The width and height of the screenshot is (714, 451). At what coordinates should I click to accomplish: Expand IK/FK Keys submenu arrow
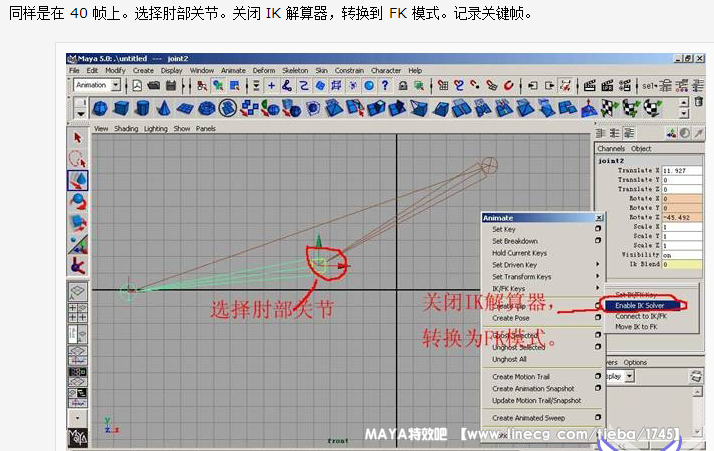click(x=597, y=288)
